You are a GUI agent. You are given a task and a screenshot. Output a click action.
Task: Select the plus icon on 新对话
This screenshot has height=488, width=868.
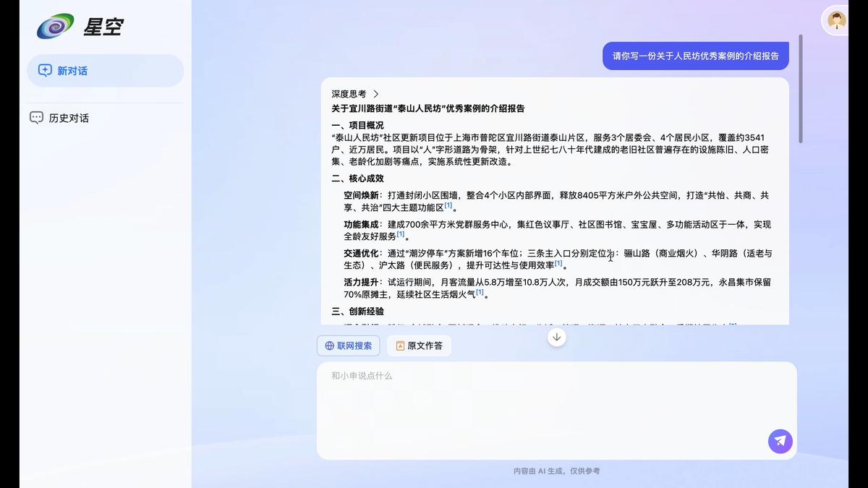(x=45, y=70)
